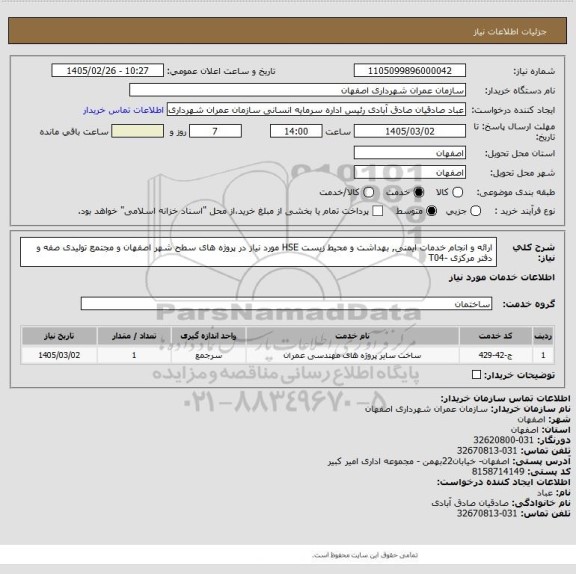This screenshot has height=574, width=576.
Task: Click service code cell ج-42-429
Action: 495,355
